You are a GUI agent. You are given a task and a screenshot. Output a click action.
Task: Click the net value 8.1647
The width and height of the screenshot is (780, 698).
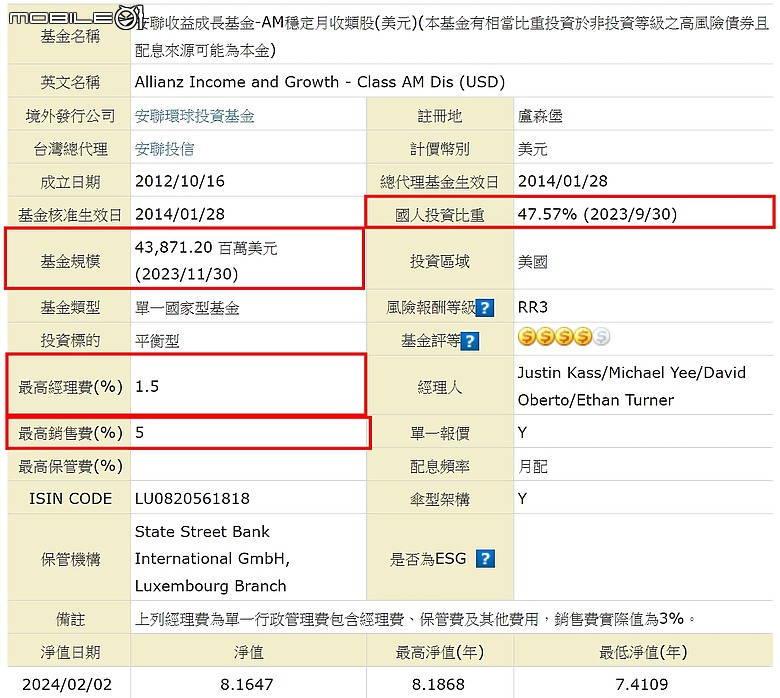pos(247,685)
